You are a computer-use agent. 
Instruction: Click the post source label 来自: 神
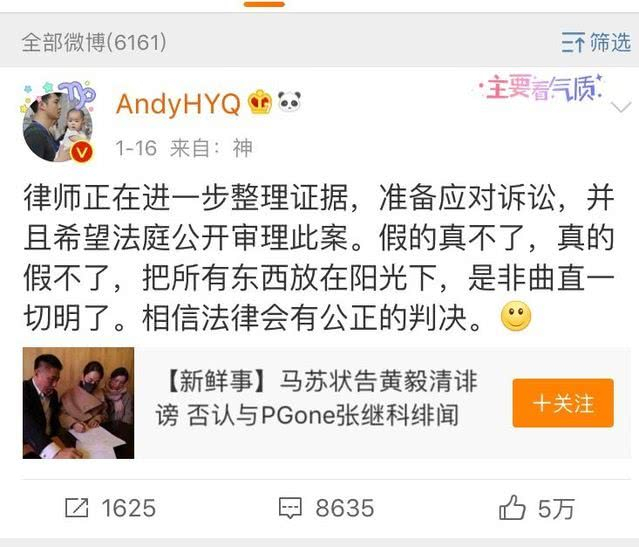click(x=211, y=148)
